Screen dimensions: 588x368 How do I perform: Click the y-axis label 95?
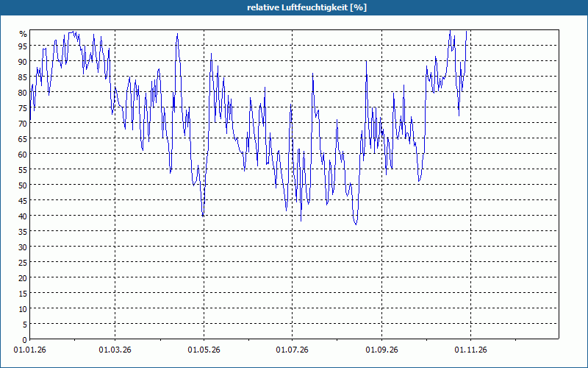[x=23, y=46]
